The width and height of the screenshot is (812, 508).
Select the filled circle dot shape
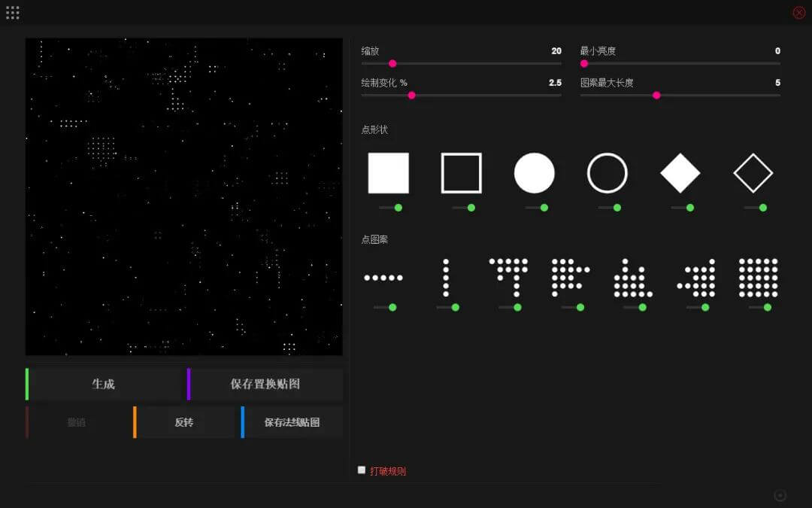pyautogui.click(x=534, y=173)
